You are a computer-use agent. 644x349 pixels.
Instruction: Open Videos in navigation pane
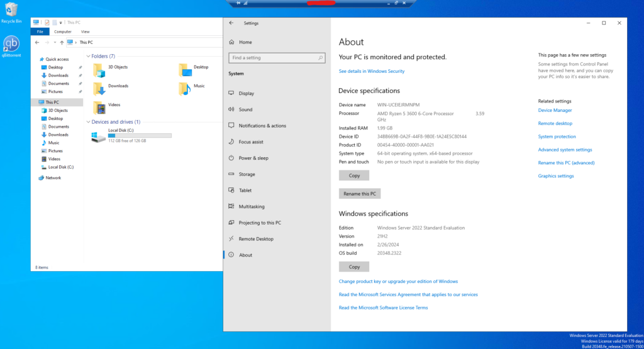tap(54, 159)
